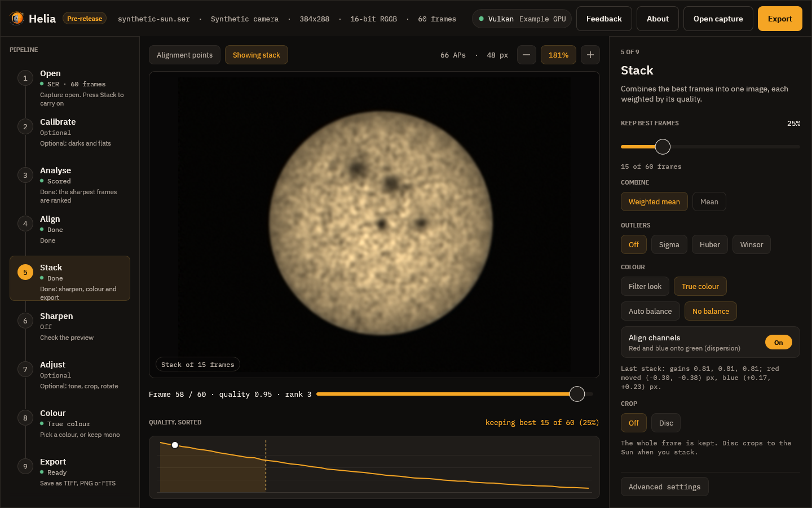
Task: Turn off the Align channels switch
Action: [778, 342]
